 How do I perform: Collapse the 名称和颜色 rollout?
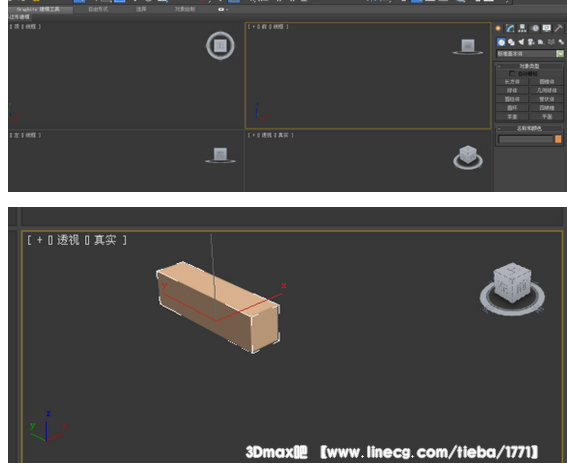pyautogui.click(x=529, y=128)
